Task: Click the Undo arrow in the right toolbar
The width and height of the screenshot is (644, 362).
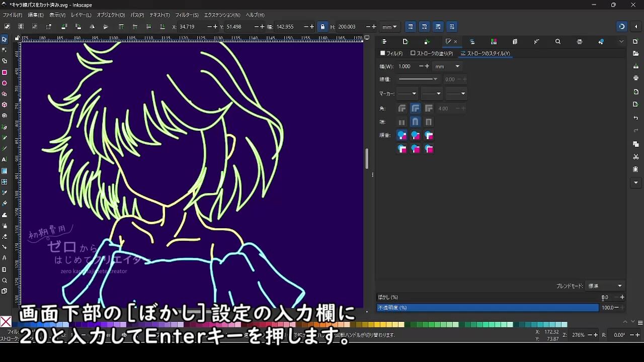Action: [636, 118]
